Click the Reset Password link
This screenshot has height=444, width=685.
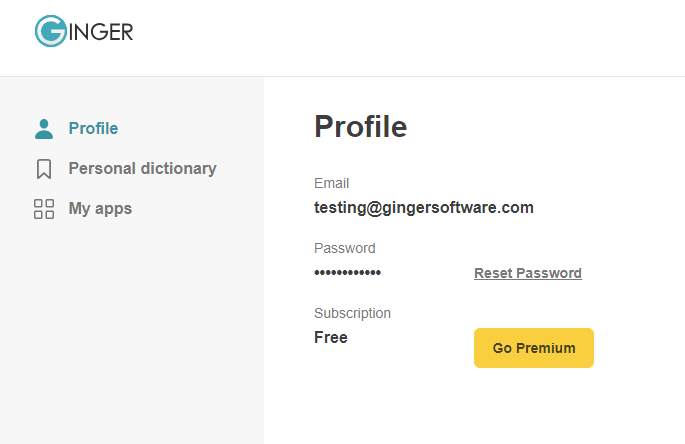pos(527,273)
